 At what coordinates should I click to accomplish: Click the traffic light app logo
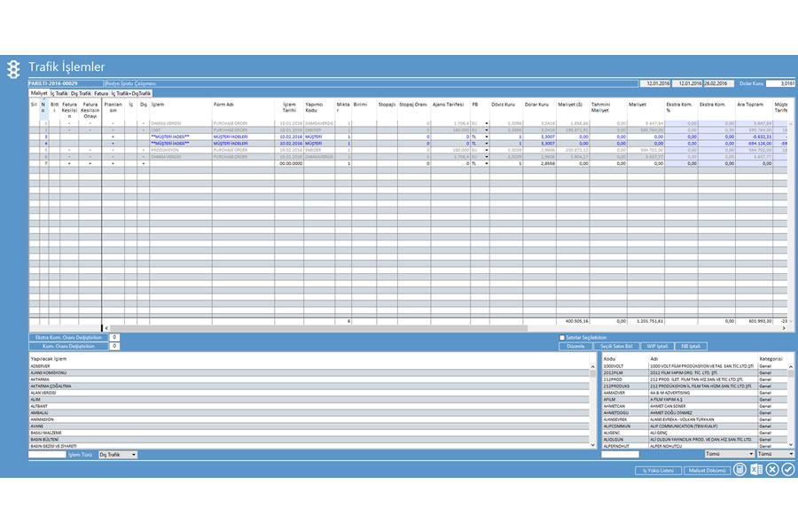[12, 68]
